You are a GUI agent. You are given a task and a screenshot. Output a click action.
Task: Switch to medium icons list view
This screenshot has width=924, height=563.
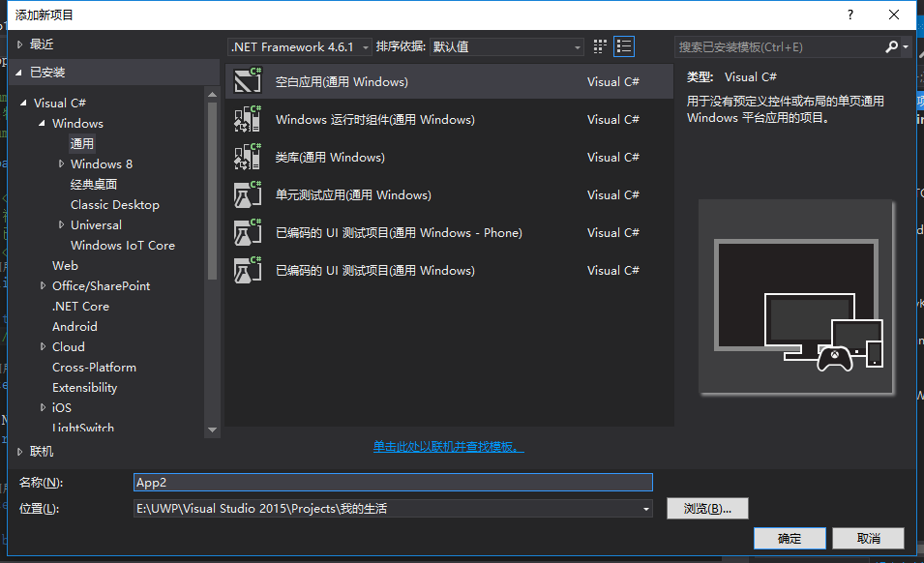click(x=623, y=46)
